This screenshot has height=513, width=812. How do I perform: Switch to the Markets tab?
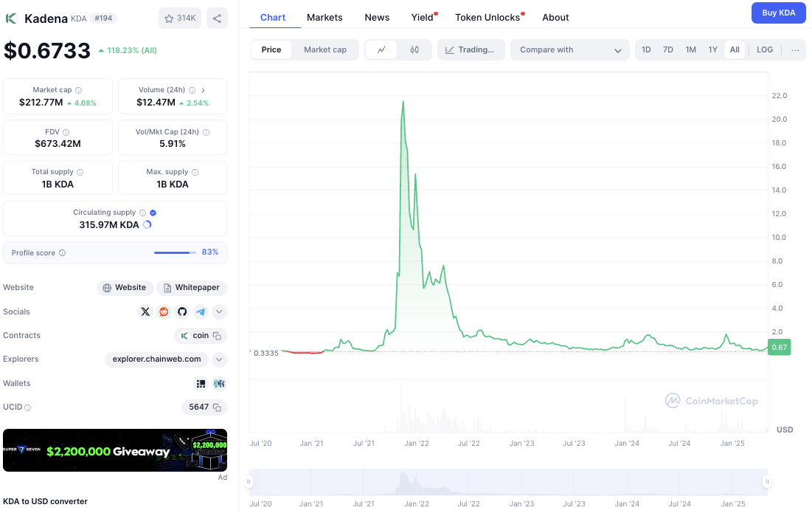click(x=325, y=17)
